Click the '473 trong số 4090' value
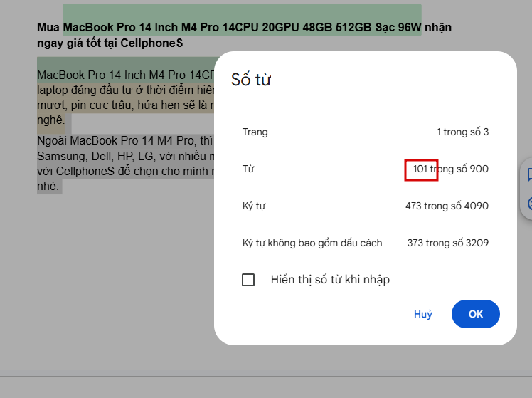This screenshot has height=398, width=532. pyautogui.click(x=447, y=206)
